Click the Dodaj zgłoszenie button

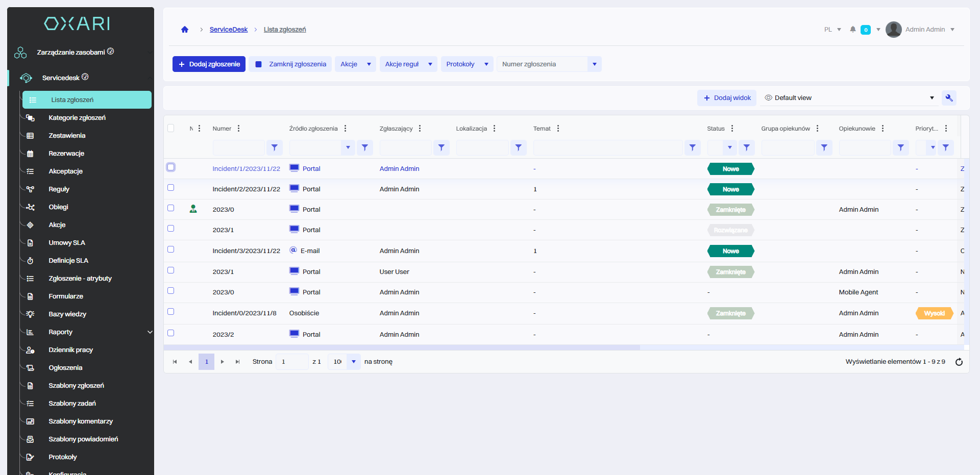[x=209, y=64]
